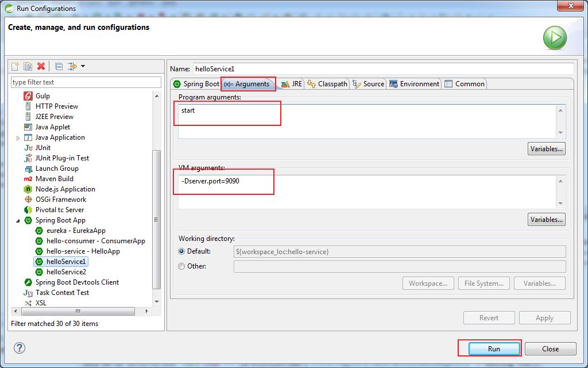Open Variables for Program arguments
The height and width of the screenshot is (368, 588).
(547, 149)
